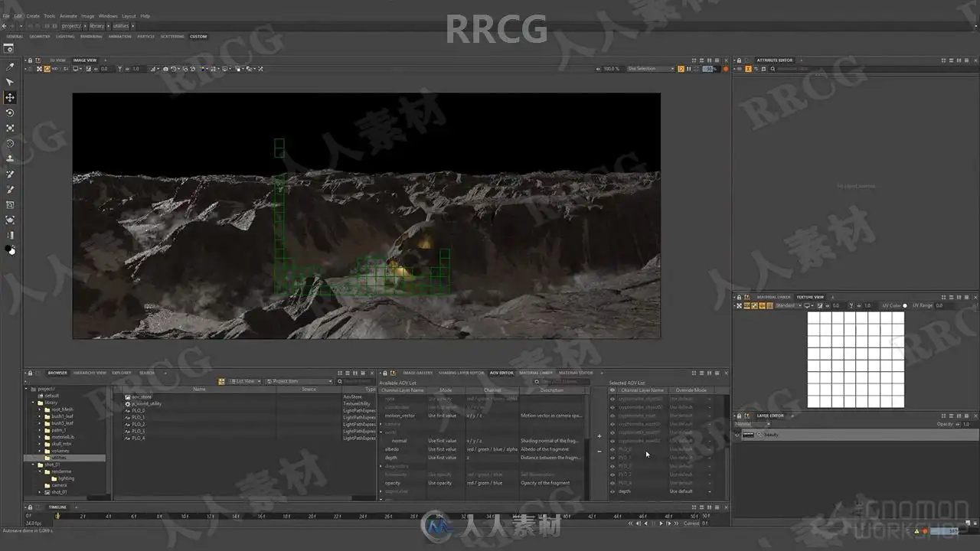Select the PLO_0 item in browser list

pyautogui.click(x=139, y=410)
